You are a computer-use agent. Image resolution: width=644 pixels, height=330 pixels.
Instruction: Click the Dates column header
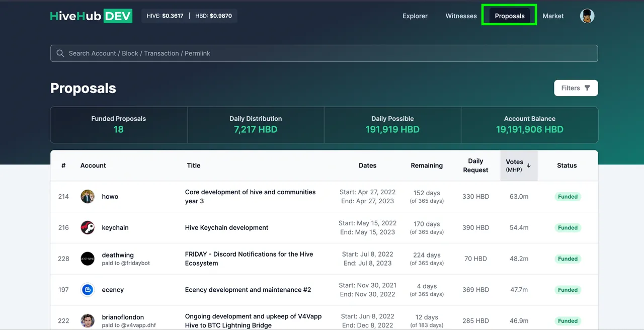pyautogui.click(x=368, y=166)
